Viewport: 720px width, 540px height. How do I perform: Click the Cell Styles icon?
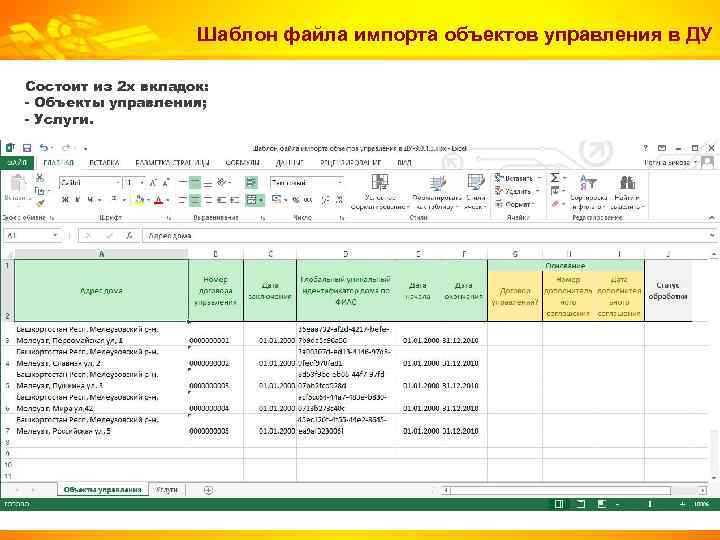[x=476, y=183]
